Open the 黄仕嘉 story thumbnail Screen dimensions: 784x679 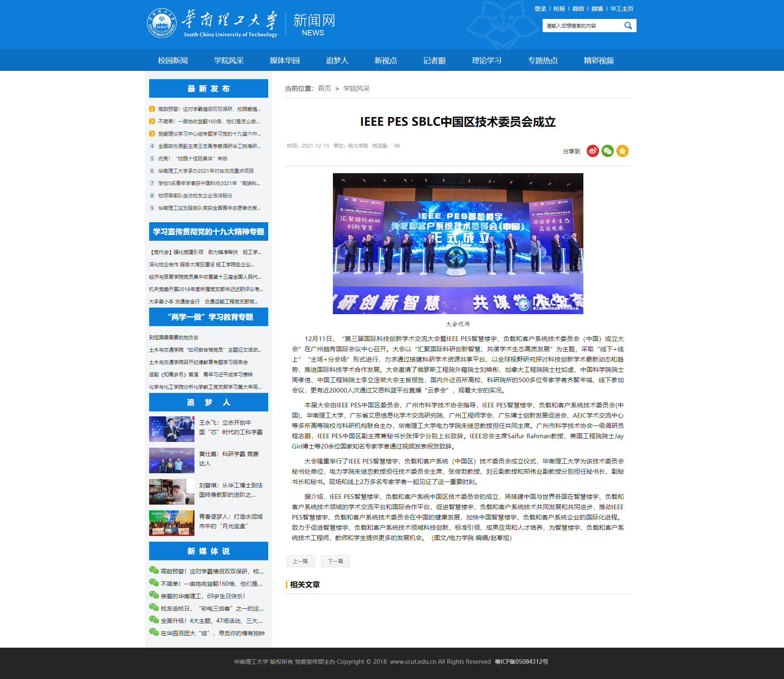[171, 460]
